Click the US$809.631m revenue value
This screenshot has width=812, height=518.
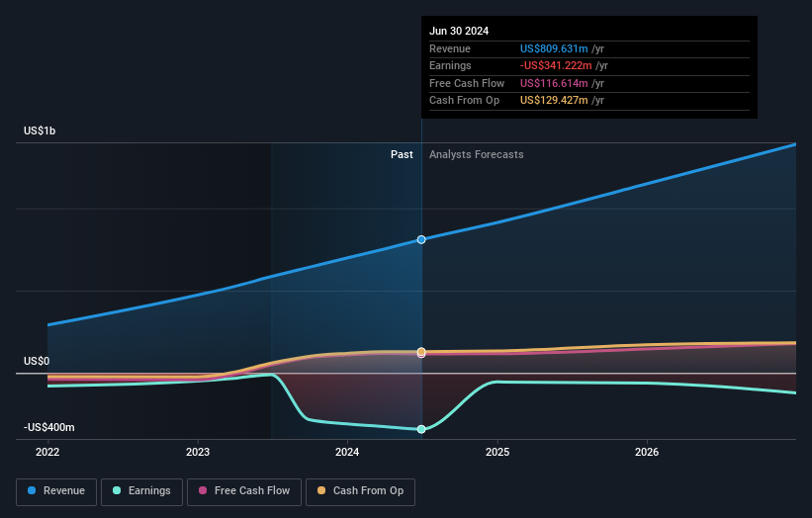coord(554,48)
